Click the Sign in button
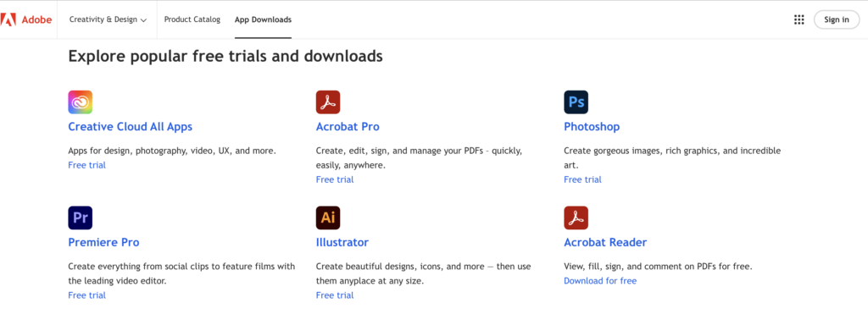Viewport: 868px width, 314px height. tap(837, 20)
